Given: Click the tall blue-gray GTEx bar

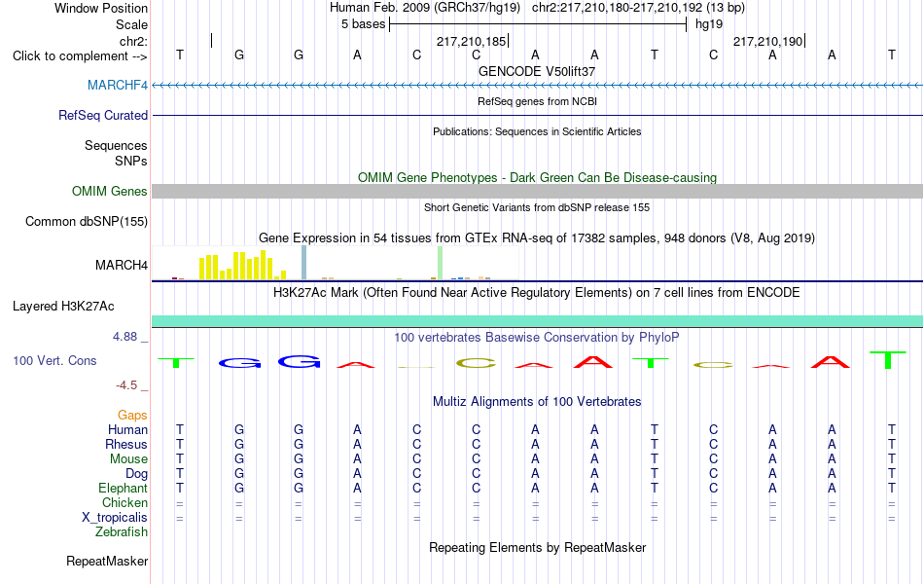Looking at the screenshot, I should (304, 263).
